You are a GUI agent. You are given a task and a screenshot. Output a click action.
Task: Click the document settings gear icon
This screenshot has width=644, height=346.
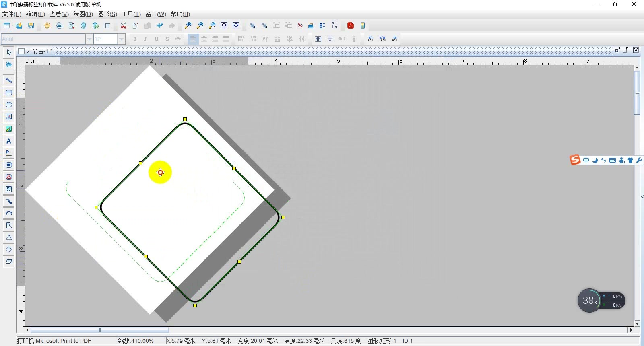(47, 25)
